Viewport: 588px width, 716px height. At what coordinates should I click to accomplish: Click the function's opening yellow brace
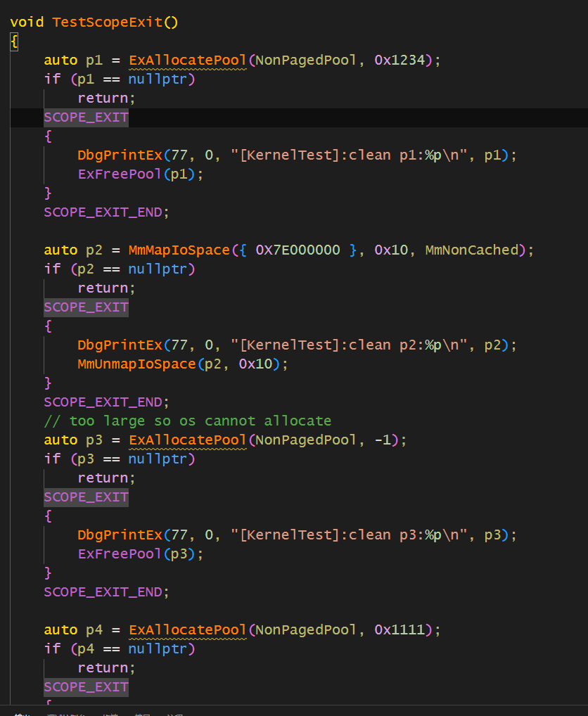[14, 41]
